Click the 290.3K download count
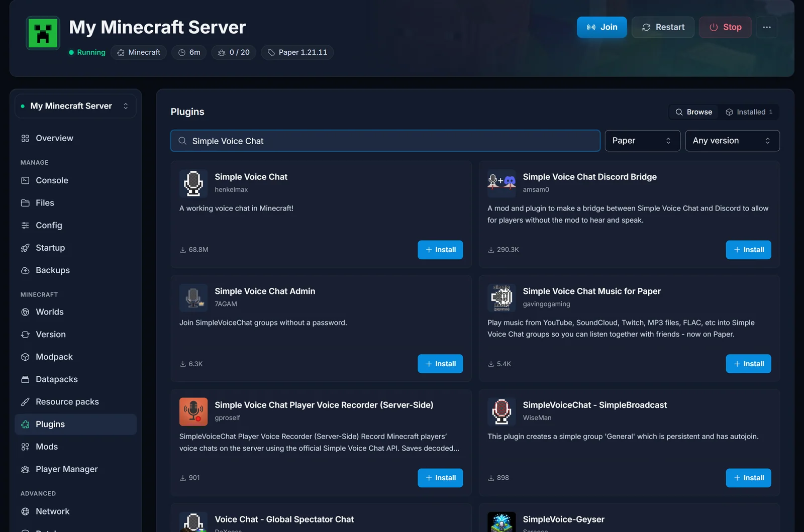Image resolution: width=804 pixels, height=532 pixels. 503,250
